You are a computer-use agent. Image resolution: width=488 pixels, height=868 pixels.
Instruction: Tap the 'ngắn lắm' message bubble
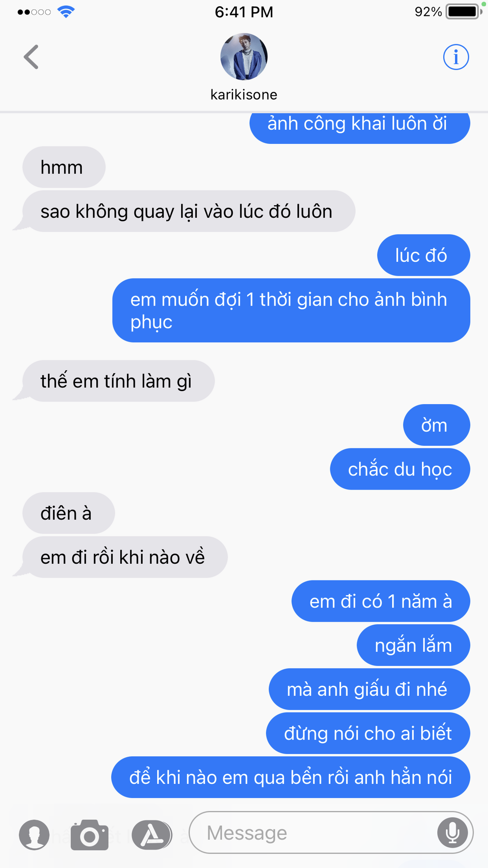pyautogui.click(x=413, y=645)
